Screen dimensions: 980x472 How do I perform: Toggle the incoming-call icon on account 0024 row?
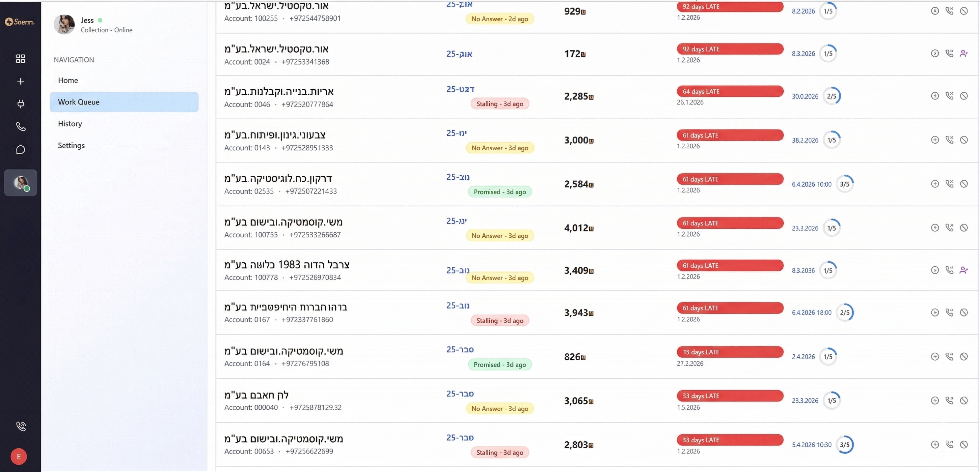tap(950, 53)
